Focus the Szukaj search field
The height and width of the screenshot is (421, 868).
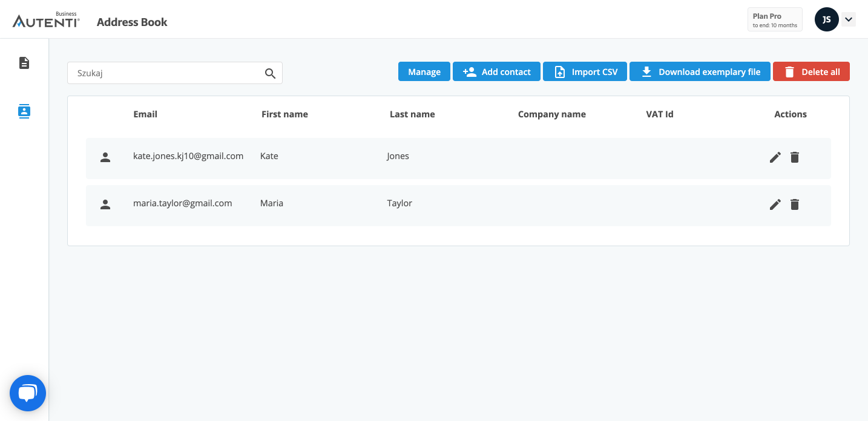click(166, 73)
